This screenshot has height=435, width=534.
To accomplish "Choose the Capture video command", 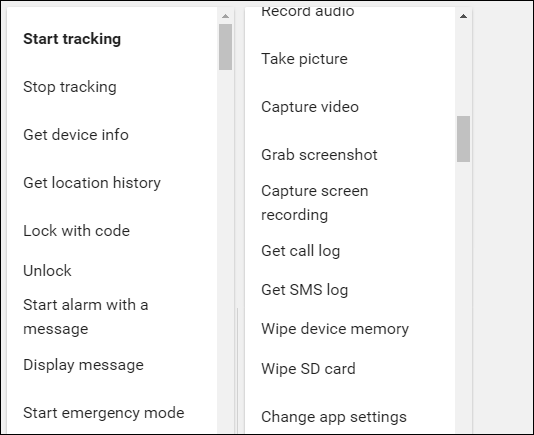I will click(x=310, y=107).
